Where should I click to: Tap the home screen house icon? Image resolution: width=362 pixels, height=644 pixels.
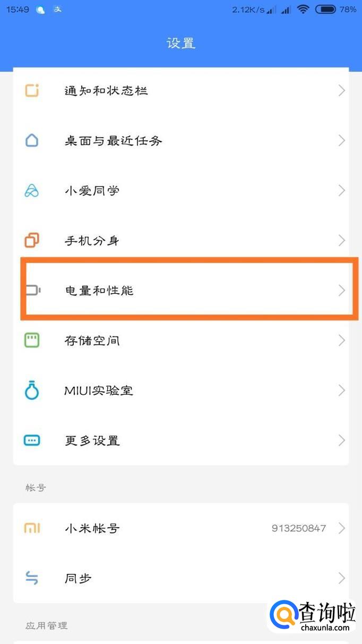tap(32, 141)
